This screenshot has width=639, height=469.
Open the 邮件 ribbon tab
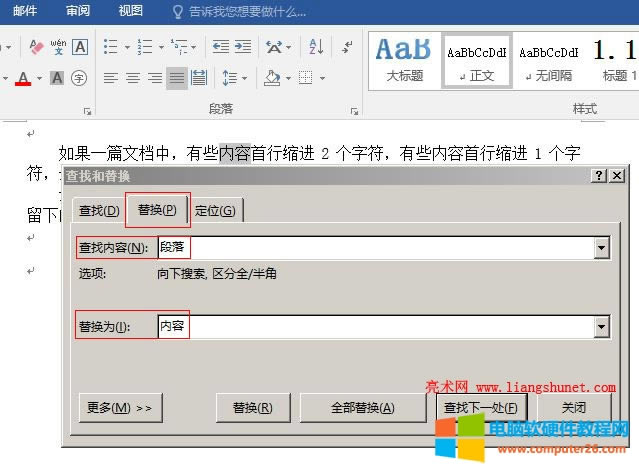click(x=25, y=11)
